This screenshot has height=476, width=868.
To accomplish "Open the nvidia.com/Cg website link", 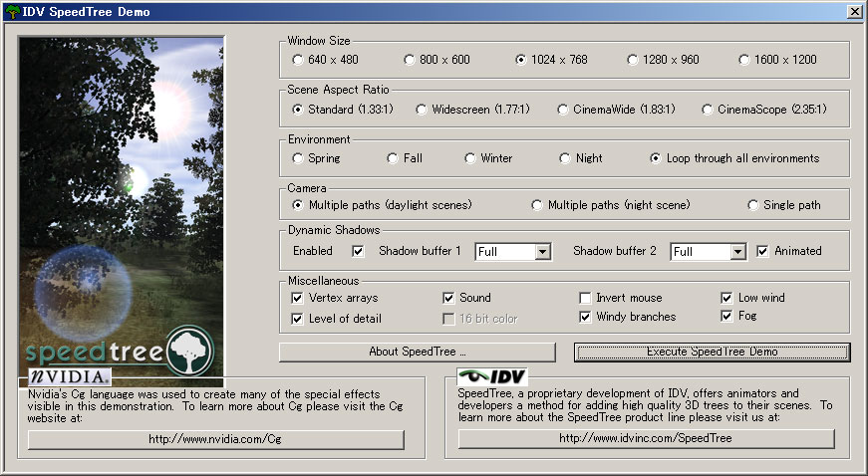I will pyautogui.click(x=216, y=439).
